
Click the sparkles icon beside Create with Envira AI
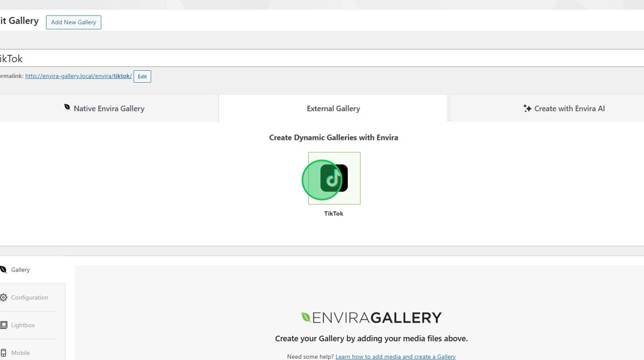click(x=527, y=108)
